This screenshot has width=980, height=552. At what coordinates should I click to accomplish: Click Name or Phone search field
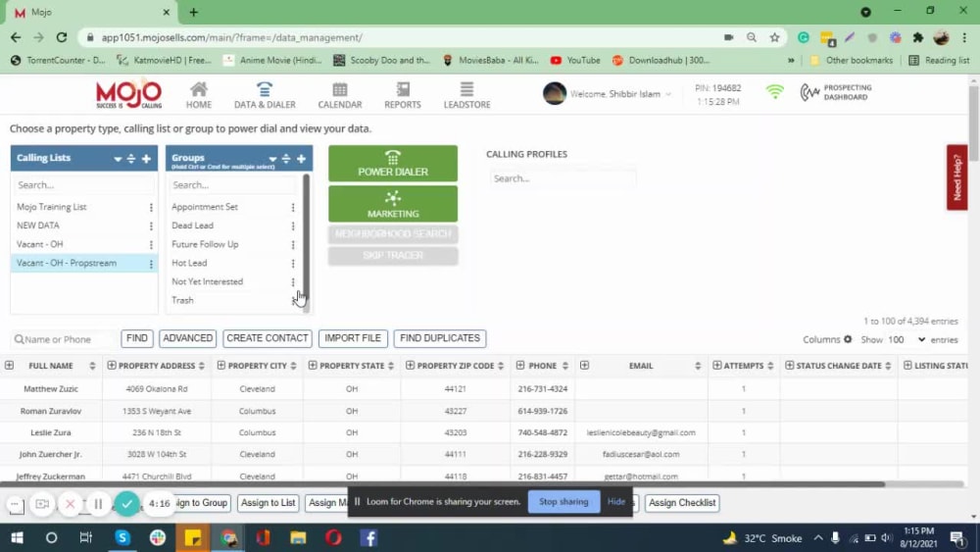(x=63, y=339)
